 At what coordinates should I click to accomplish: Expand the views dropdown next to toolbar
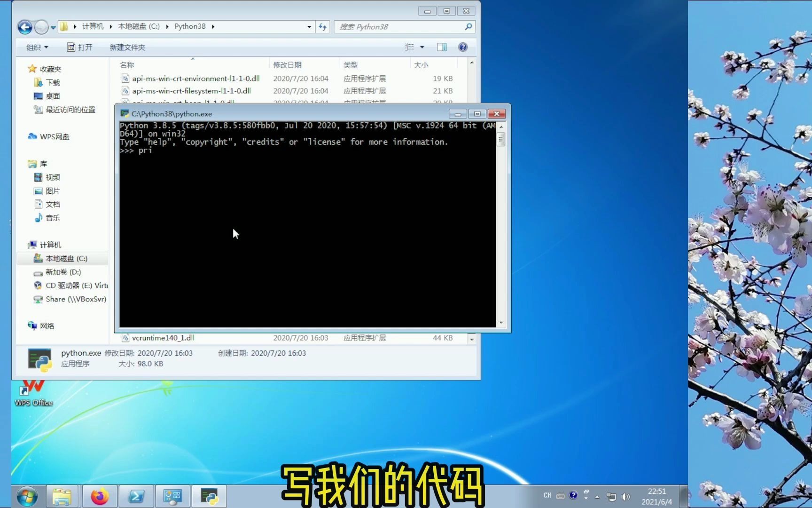422,47
